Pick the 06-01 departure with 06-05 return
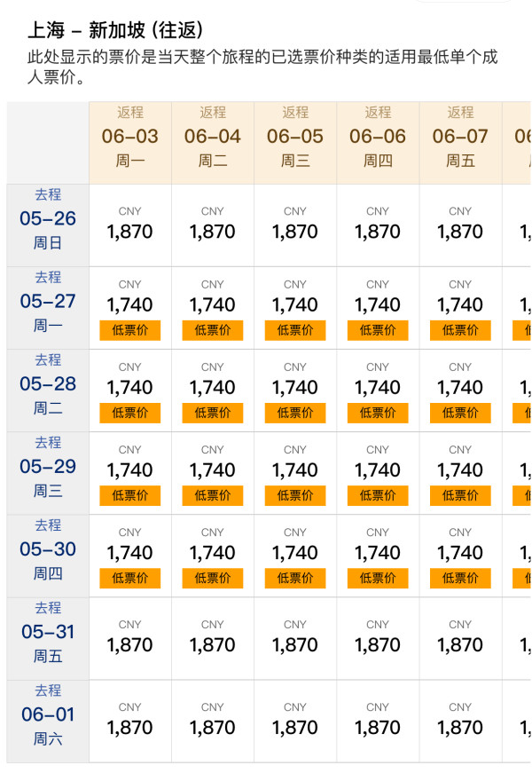532x781 pixels. coord(295,722)
